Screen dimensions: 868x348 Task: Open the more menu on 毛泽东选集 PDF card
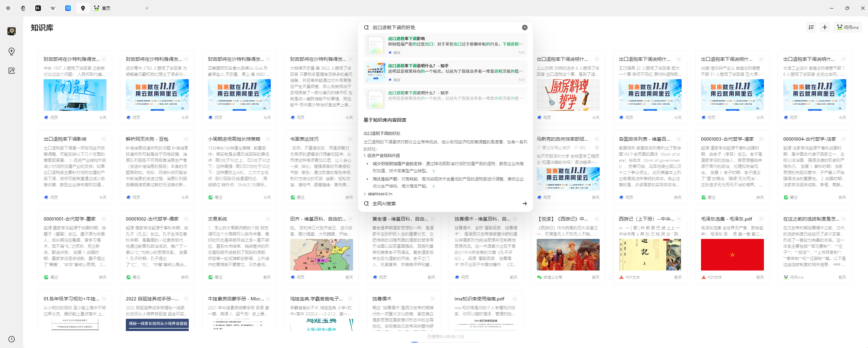(x=761, y=219)
